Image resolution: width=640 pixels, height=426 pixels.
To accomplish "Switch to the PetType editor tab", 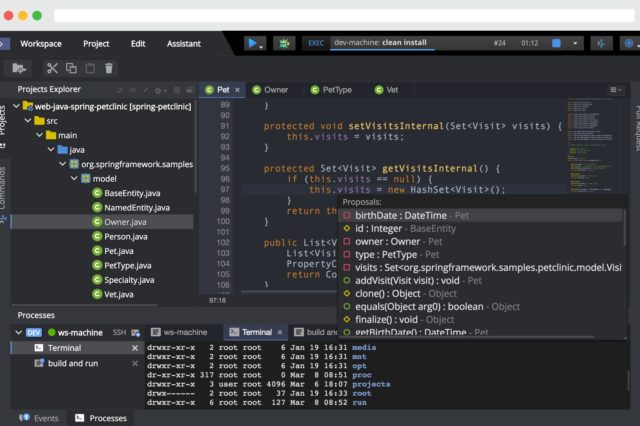I will [335, 90].
